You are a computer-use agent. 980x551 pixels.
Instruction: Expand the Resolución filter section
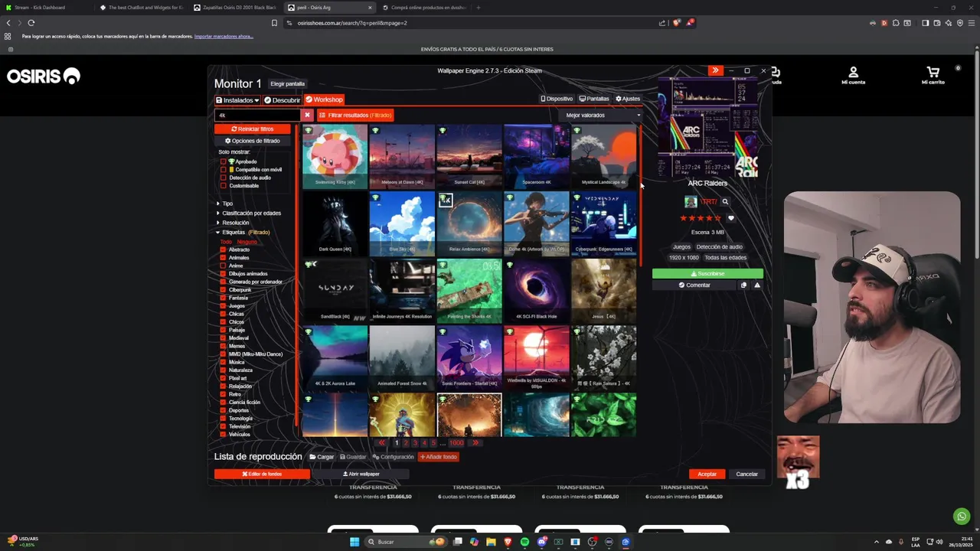[233, 223]
